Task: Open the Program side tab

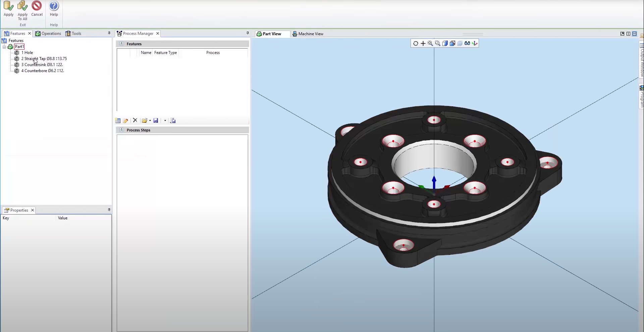Action: click(x=641, y=96)
